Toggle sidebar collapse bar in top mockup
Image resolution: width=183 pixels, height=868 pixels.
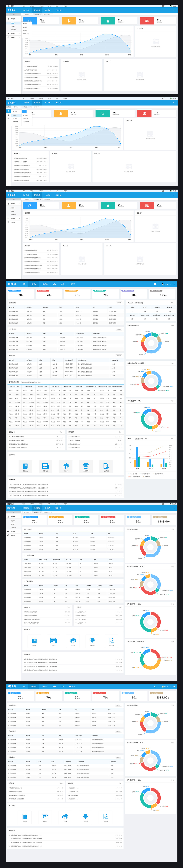14,15
